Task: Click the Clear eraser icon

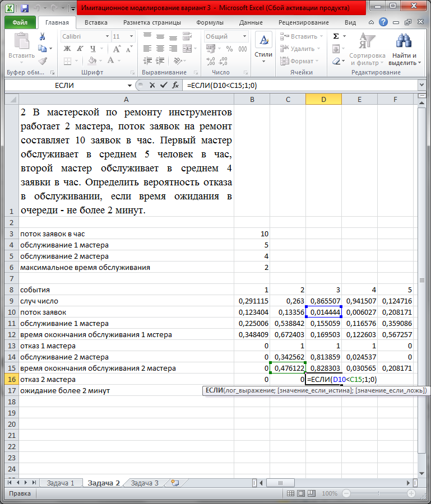Action: coord(336,60)
